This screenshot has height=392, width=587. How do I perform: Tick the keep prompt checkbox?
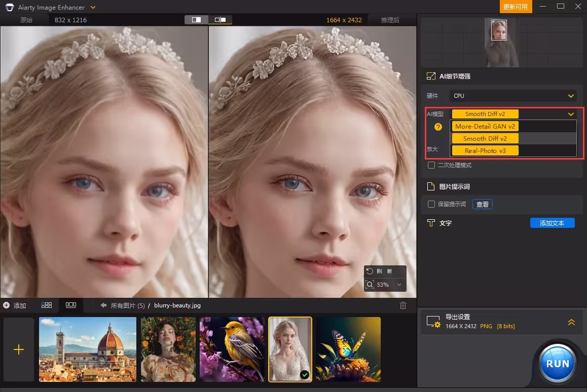(x=431, y=204)
